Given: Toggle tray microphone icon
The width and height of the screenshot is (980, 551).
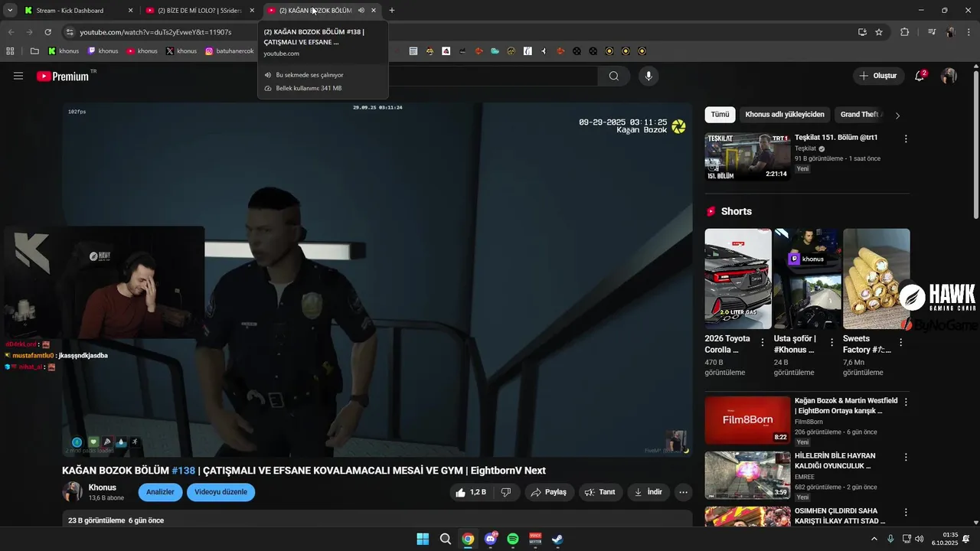Looking at the screenshot, I should click(x=890, y=539).
